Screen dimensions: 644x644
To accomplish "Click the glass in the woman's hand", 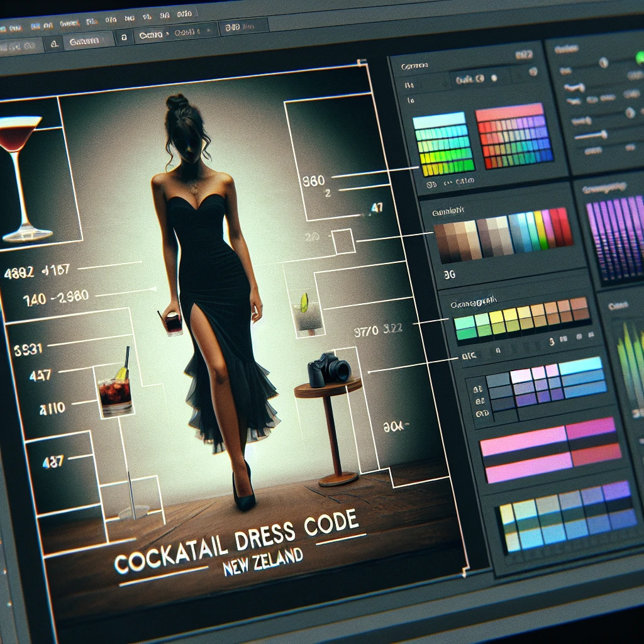I will click(172, 323).
